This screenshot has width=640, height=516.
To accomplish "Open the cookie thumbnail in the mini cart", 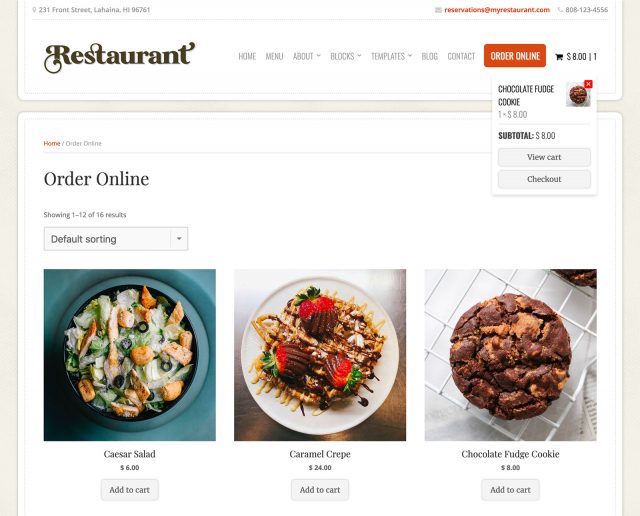I will pyautogui.click(x=578, y=95).
